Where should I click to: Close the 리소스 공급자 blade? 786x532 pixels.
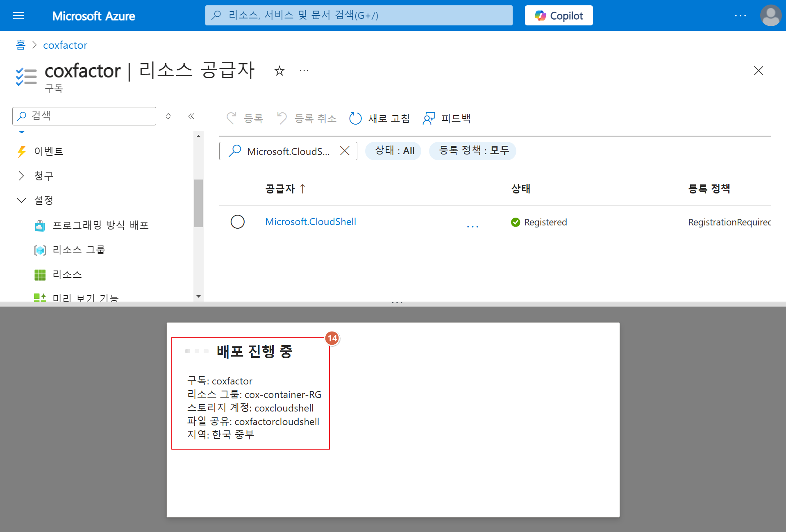[x=759, y=70]
